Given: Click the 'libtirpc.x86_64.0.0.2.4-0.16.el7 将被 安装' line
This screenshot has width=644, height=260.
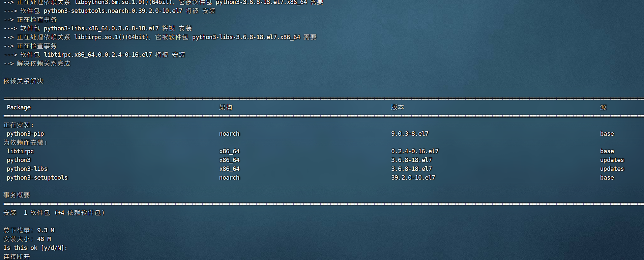Looking at the screenshot, I should (94, 55).
